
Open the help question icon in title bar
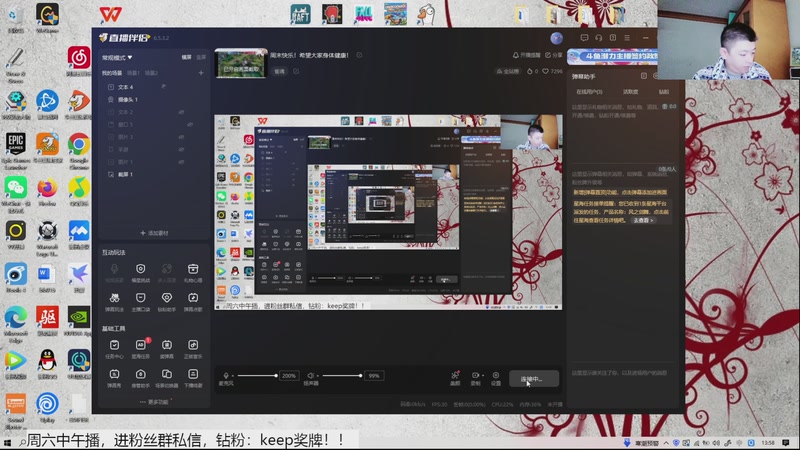[613, 38]
